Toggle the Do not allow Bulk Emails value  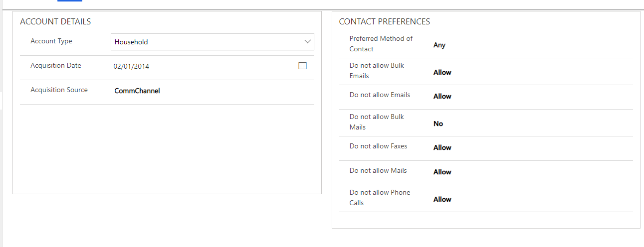pyautogui.click(x=442, y=72)
